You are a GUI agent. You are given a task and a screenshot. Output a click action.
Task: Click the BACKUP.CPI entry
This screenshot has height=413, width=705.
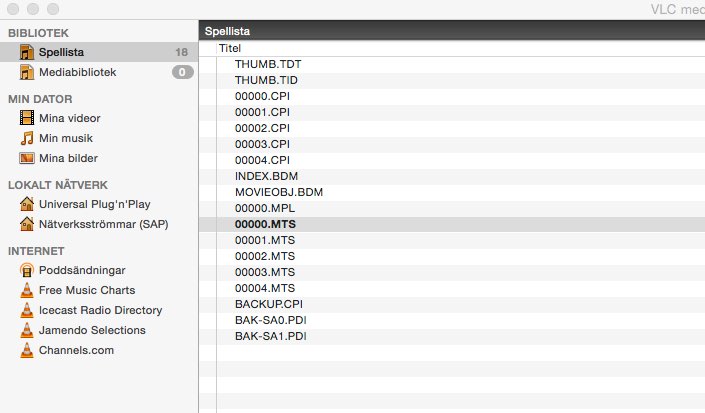[268, 304]
